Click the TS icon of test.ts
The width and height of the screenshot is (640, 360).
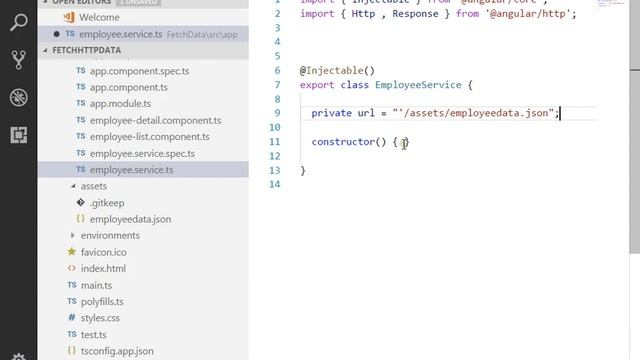[72, 334]
